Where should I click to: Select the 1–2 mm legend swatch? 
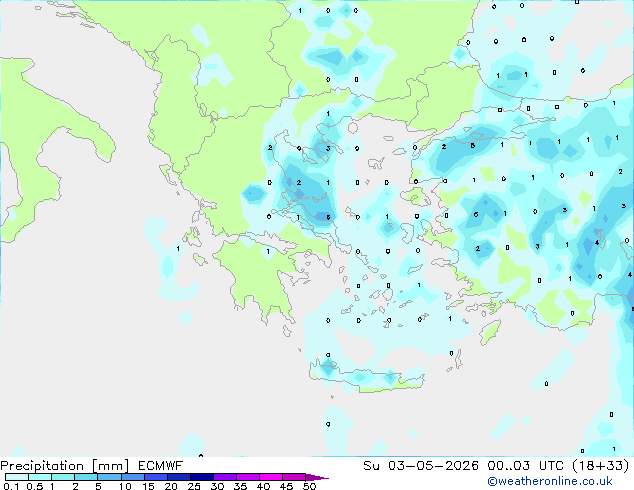(x=63, y=477)
